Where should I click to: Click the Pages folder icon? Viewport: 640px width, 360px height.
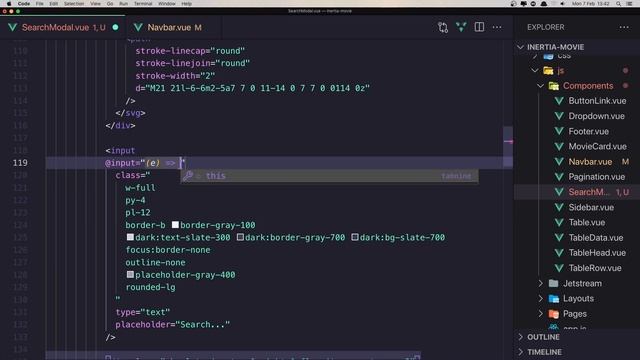click(x=553, y=314)
